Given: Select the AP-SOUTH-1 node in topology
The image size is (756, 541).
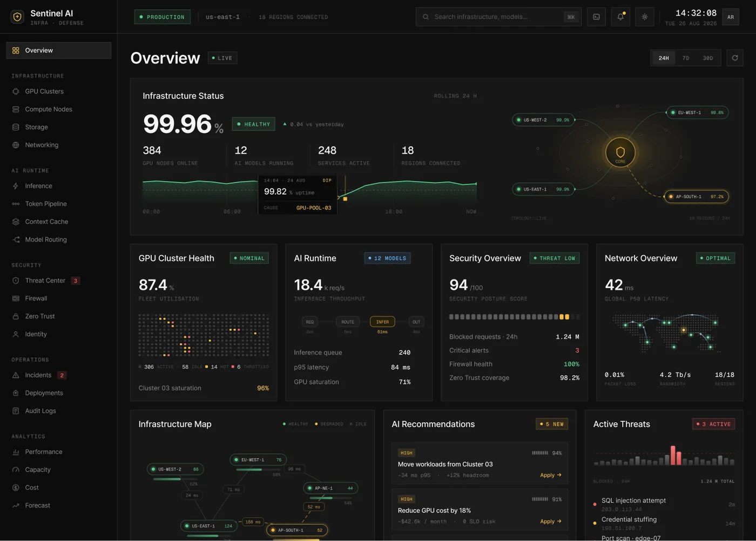Looking at the screenshot, I should tap(697, 197).
